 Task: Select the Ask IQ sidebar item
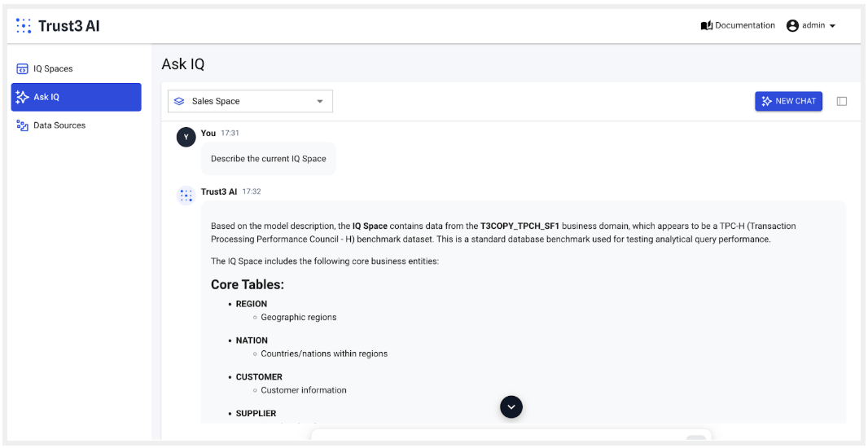point(76,97)
